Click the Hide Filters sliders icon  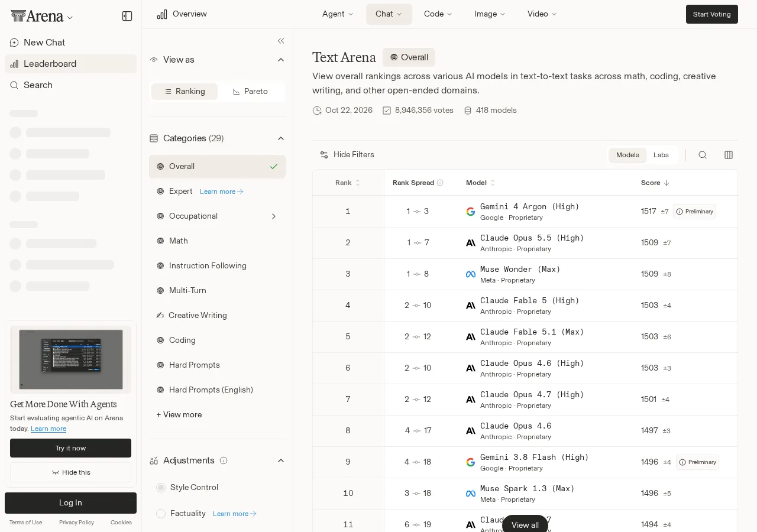324,155
